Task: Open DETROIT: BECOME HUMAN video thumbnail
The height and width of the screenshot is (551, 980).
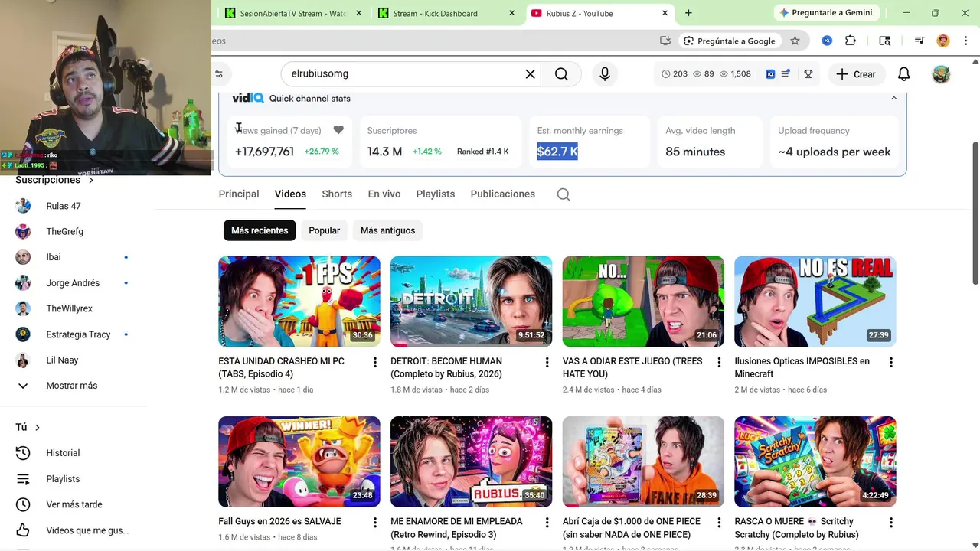Action: coord(471,302)
